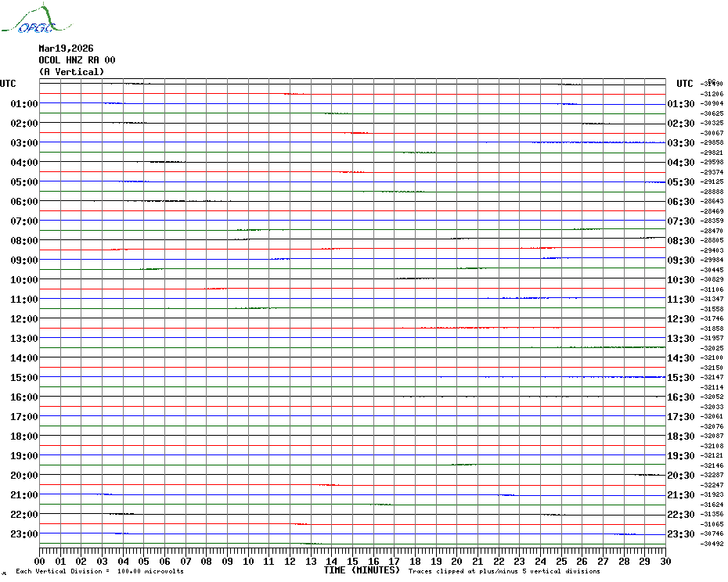Screen dimensions: 728x582
Task: Click minute tick label 20 on bottom axis
Action: pyautogui.click(x=457, y=561)
